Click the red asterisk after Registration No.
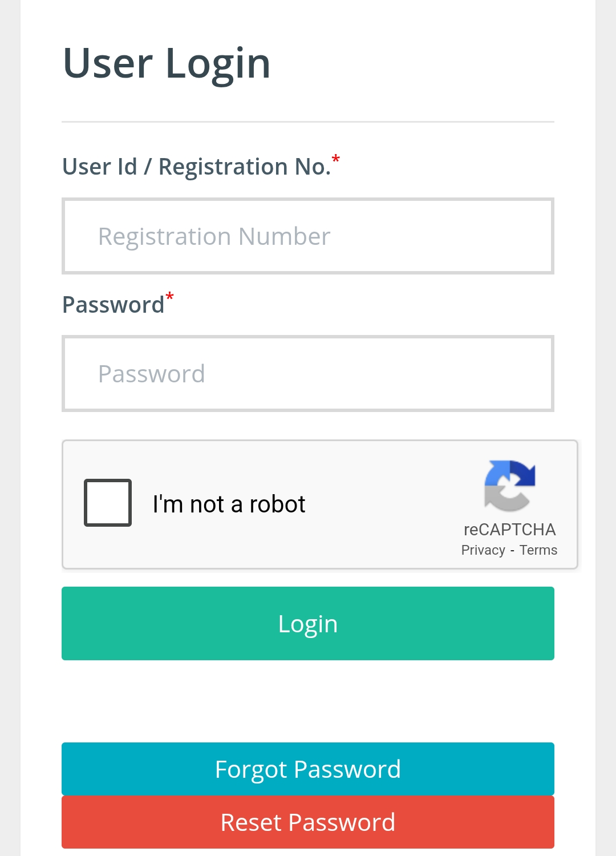Screen dimensions: 616x856 pyautogui.click(x=335, y=159)
